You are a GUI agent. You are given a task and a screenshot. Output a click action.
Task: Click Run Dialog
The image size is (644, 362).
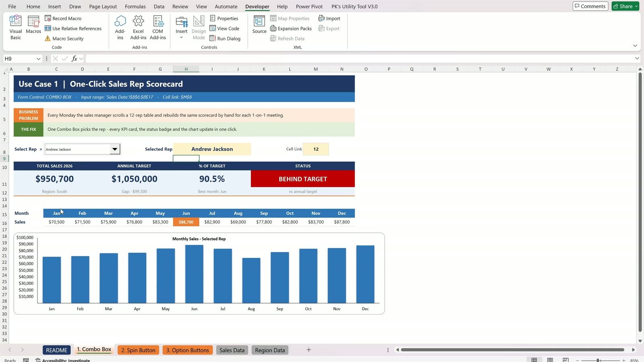pos(225,39)
